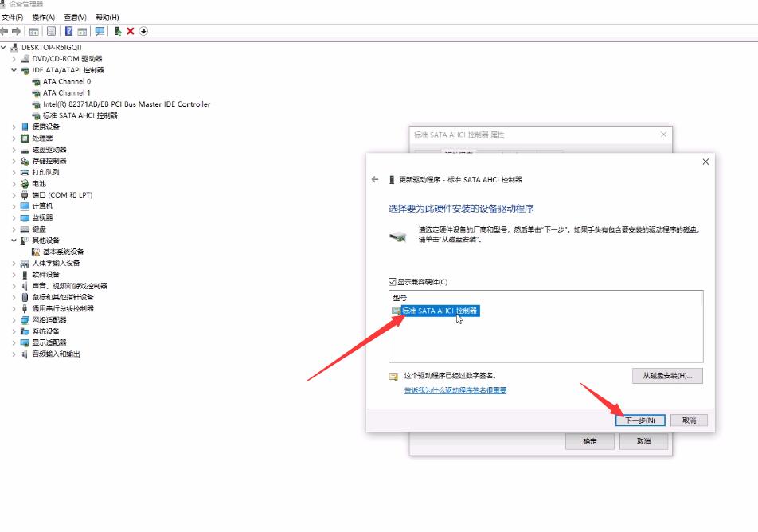Click the 下一步(N) button
The height and width of the screenshot is (532, 758).
coord(640,421)
